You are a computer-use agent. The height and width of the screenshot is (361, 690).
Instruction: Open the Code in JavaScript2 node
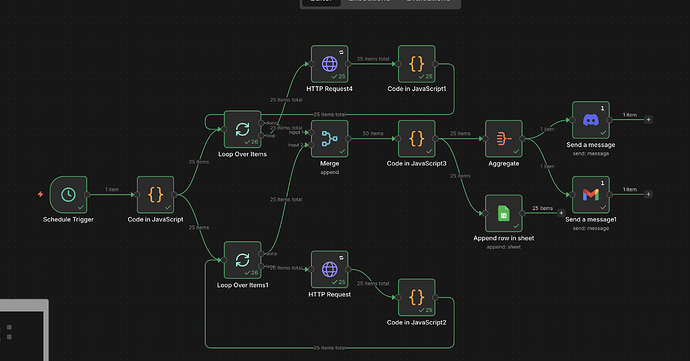417,298
